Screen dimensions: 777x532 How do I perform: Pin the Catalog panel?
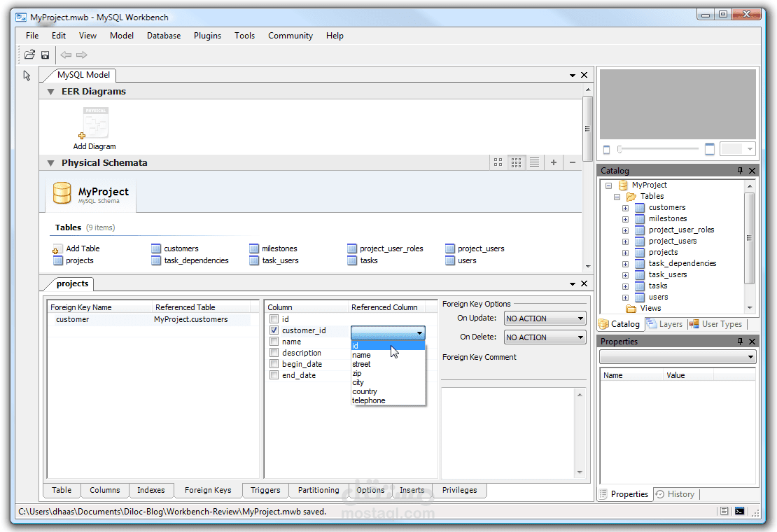(741, 170)
